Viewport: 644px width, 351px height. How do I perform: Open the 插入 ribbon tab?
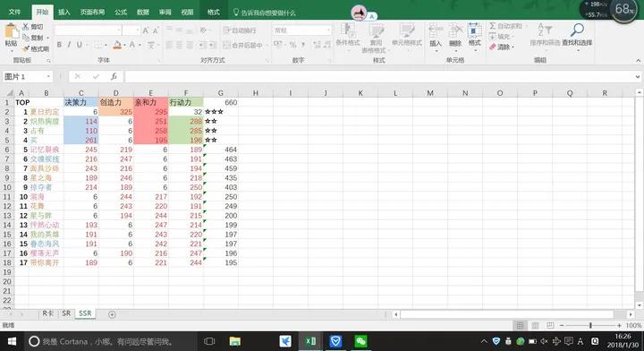tap(64, 13)
